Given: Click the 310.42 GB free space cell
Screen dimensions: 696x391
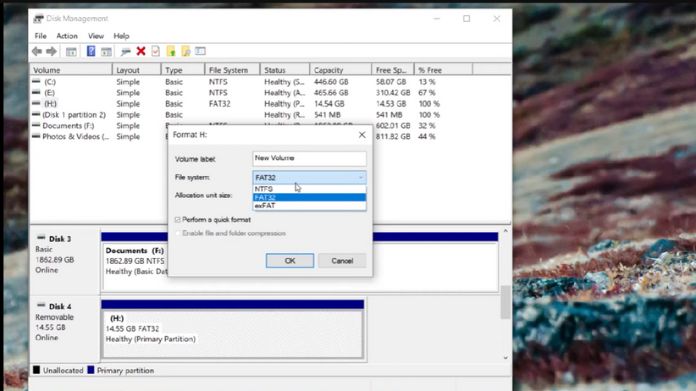Looking at the screenshot, I should click(393, 92).
